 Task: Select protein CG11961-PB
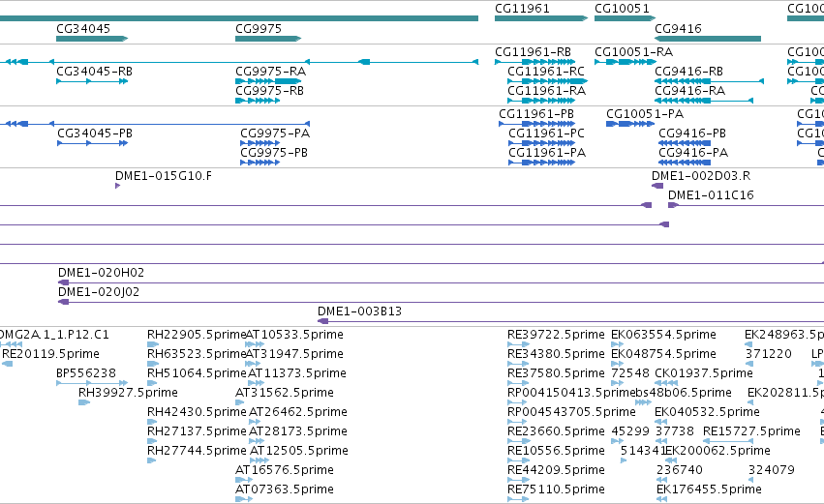537,124
